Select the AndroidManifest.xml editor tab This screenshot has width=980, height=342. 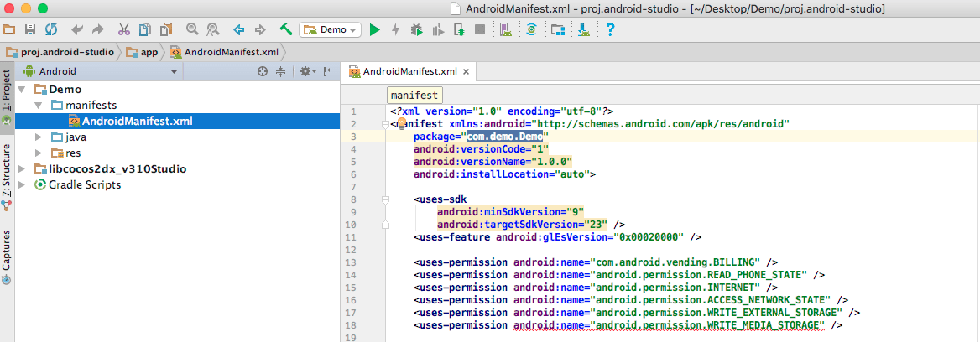click(409, 71)
